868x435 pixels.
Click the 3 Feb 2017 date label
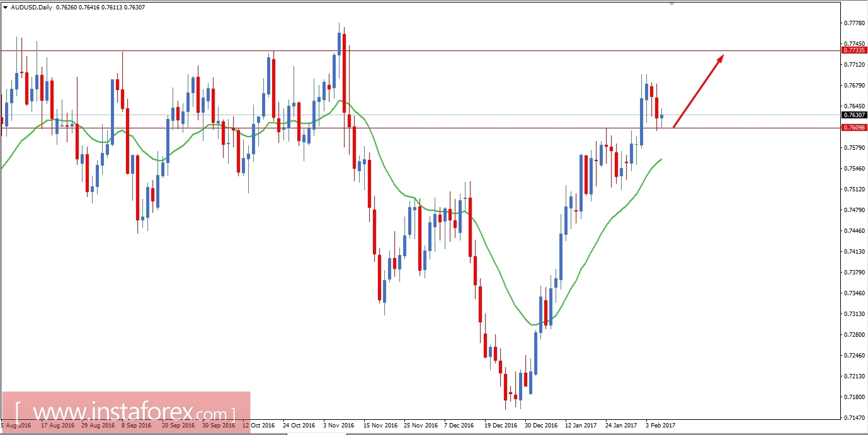[x=661, y=425]
